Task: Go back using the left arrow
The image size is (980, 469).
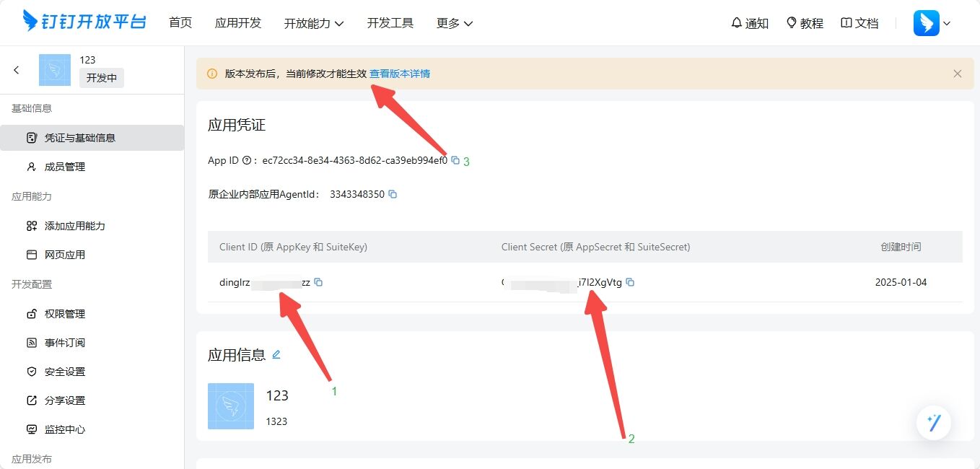Action: [17, 70]
